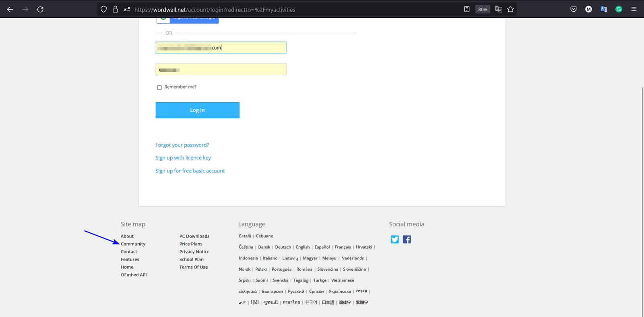Screen dimensions: 644x317
Task: Click the 80% zoom level indicator
Action: coord(483,9)
